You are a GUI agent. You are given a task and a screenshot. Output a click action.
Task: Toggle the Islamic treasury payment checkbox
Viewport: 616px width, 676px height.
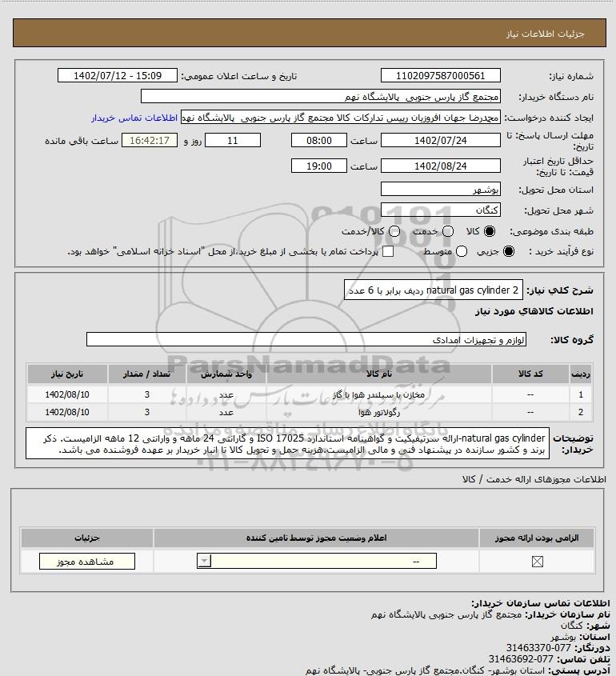[388, 251]
